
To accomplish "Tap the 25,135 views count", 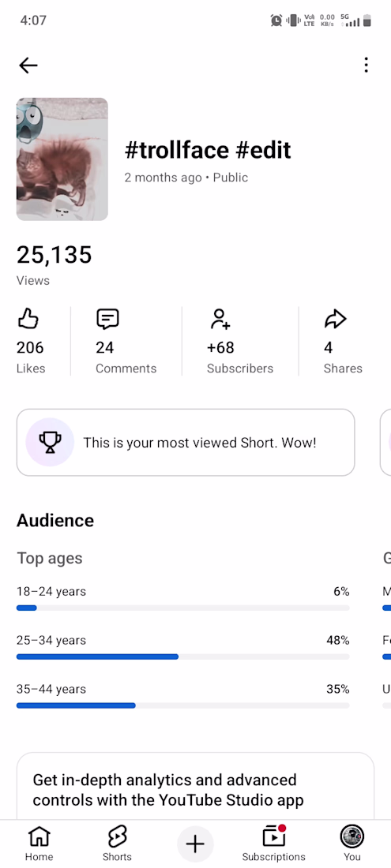I will pyautogui.click(x=55, y=255).
